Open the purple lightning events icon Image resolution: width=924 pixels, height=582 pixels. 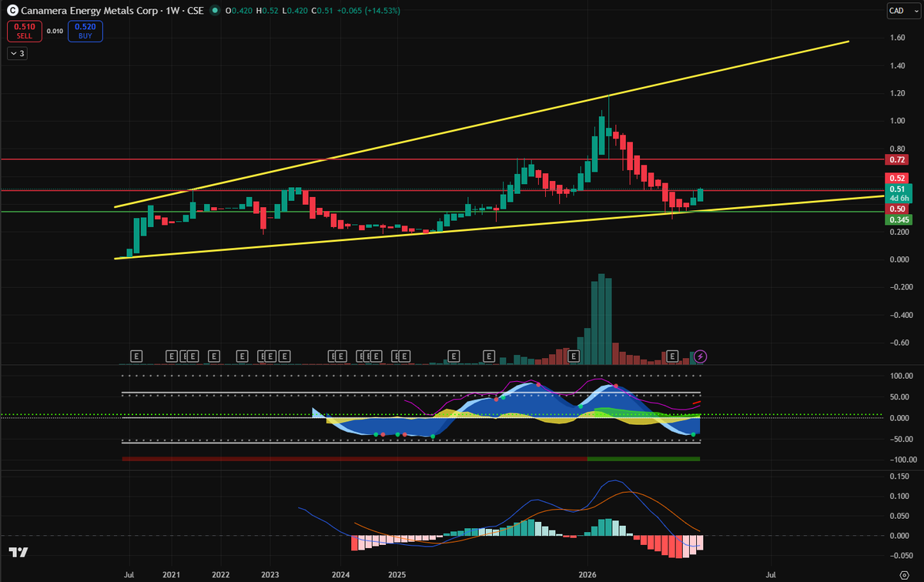click(x=701, y=356)
